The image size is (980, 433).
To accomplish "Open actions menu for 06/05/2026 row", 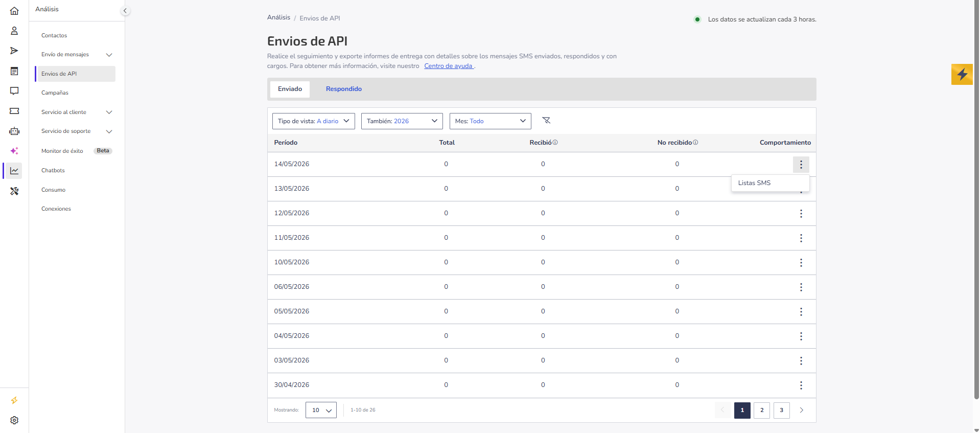I will (801, 287).
